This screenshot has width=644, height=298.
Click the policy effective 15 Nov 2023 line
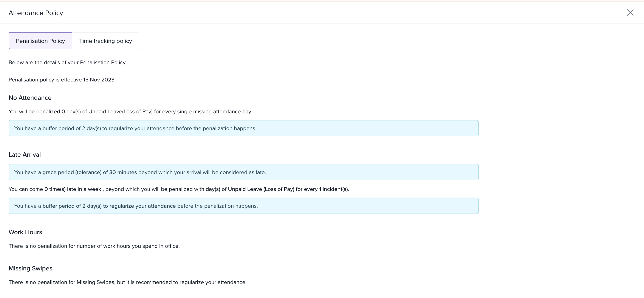pyautogui.click(x=61, y=80)
